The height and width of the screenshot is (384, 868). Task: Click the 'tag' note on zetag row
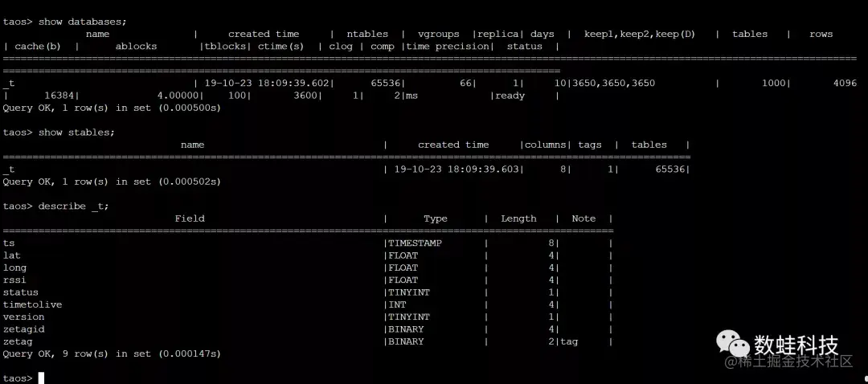click(x=569, y=341)
